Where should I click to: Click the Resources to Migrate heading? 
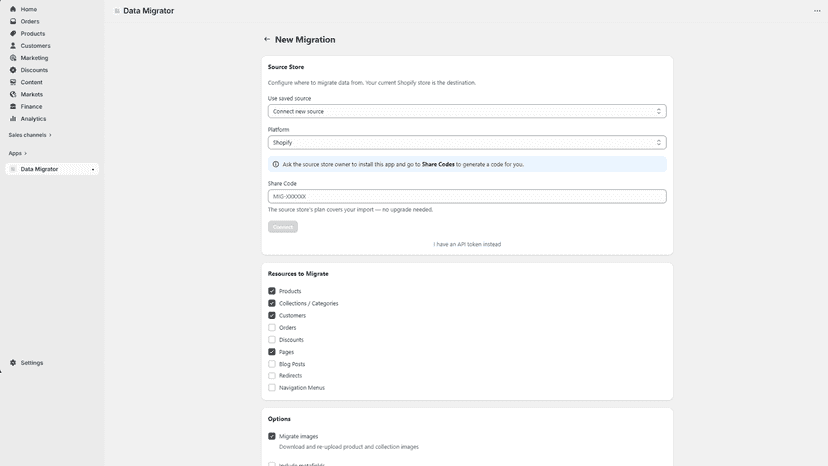pyautogui.click(x=298, y=274)
